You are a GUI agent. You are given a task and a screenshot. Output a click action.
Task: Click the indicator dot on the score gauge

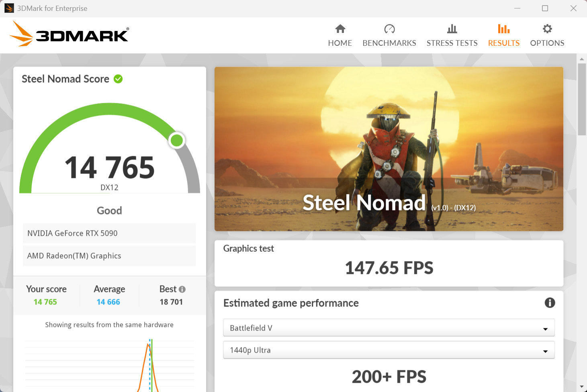(x=177, y=140)
